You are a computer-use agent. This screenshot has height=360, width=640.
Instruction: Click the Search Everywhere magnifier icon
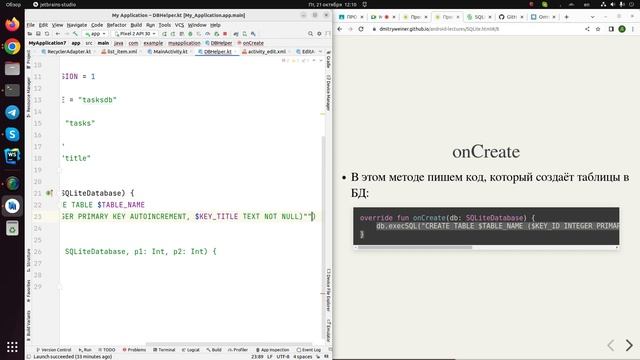[310, 34]
